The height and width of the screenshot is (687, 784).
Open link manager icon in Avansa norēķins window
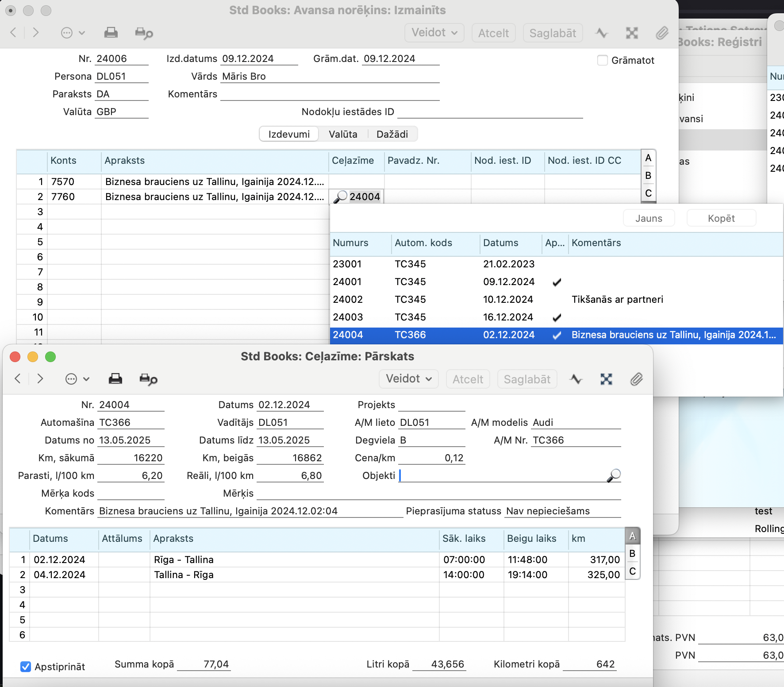click(632, 33)
